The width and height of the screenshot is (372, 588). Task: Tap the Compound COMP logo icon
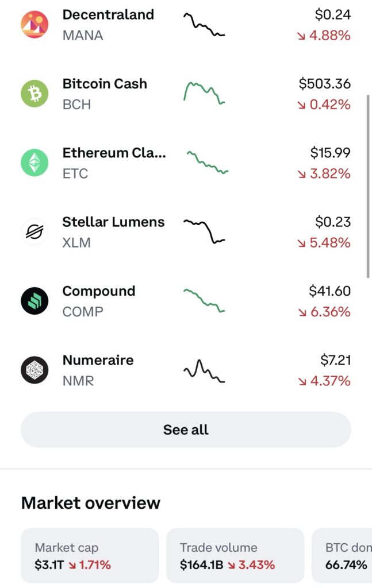[x=34, y=301]
